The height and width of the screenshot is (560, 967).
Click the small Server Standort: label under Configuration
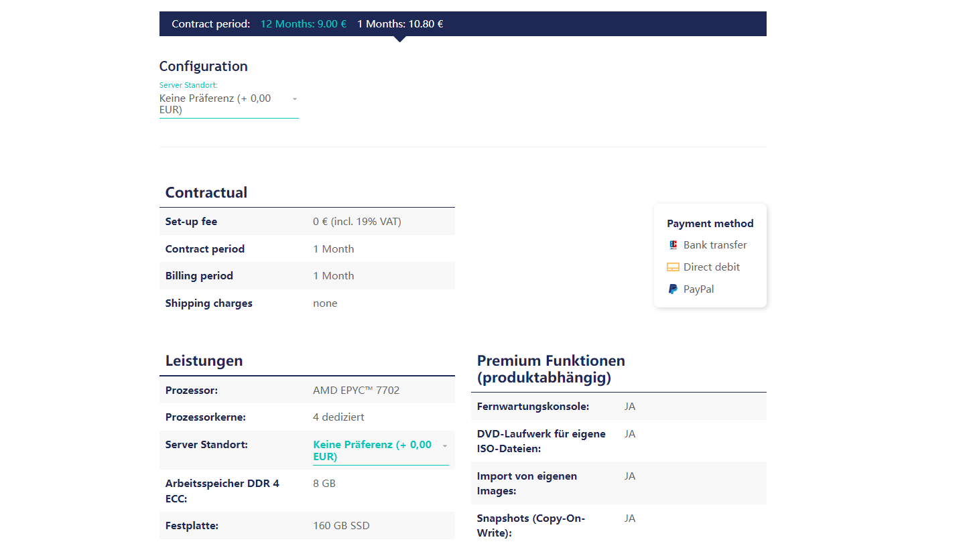(188, 85)
